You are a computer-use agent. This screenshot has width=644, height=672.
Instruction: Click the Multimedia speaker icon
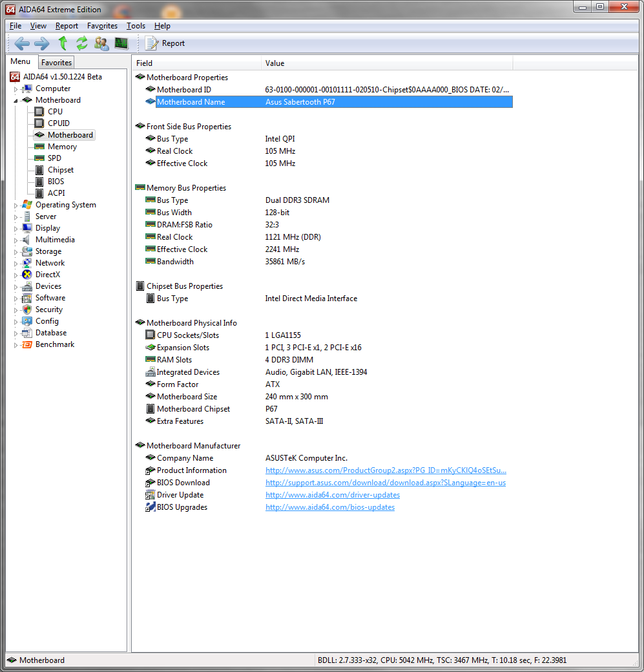coord(27,239)
